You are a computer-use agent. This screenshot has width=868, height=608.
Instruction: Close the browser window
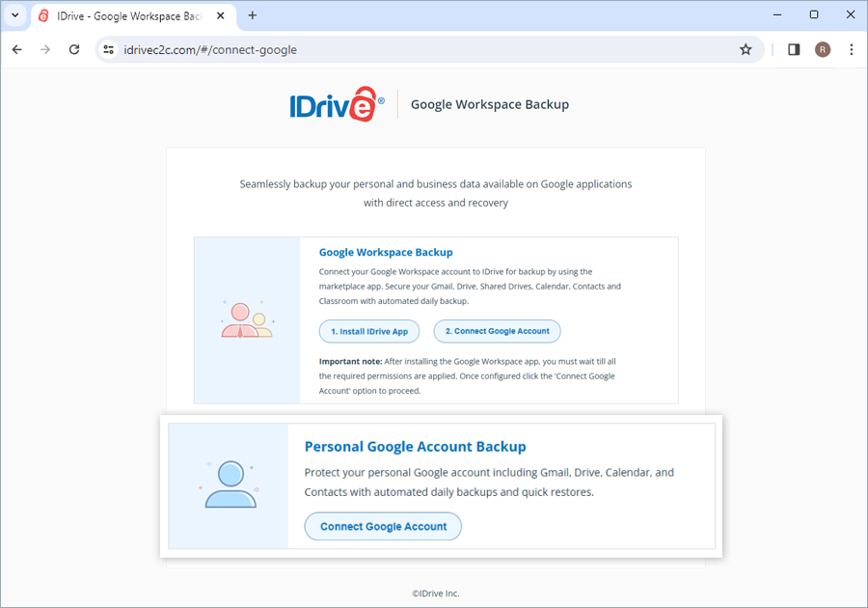pyautogui.click(x=851, y=14)
